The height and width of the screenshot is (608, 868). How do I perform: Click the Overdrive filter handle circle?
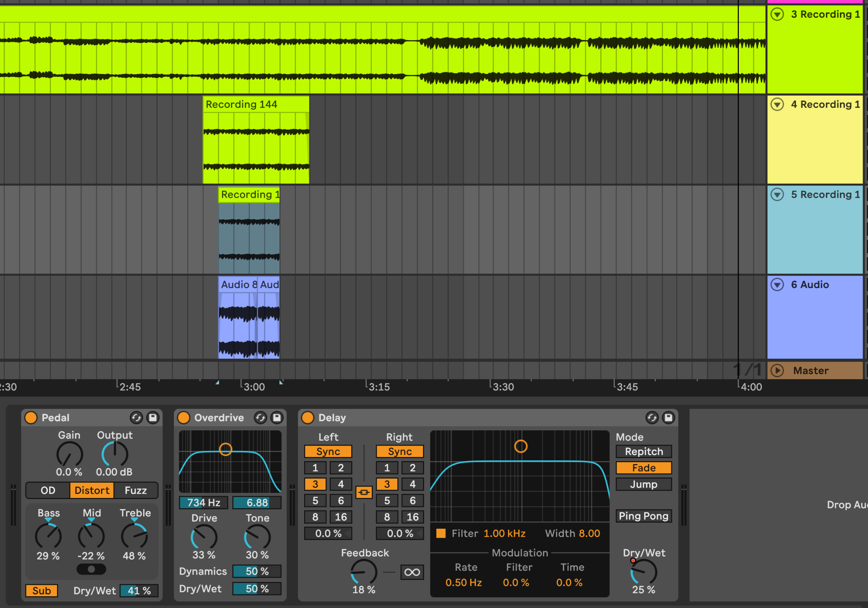tap(226, 449)
